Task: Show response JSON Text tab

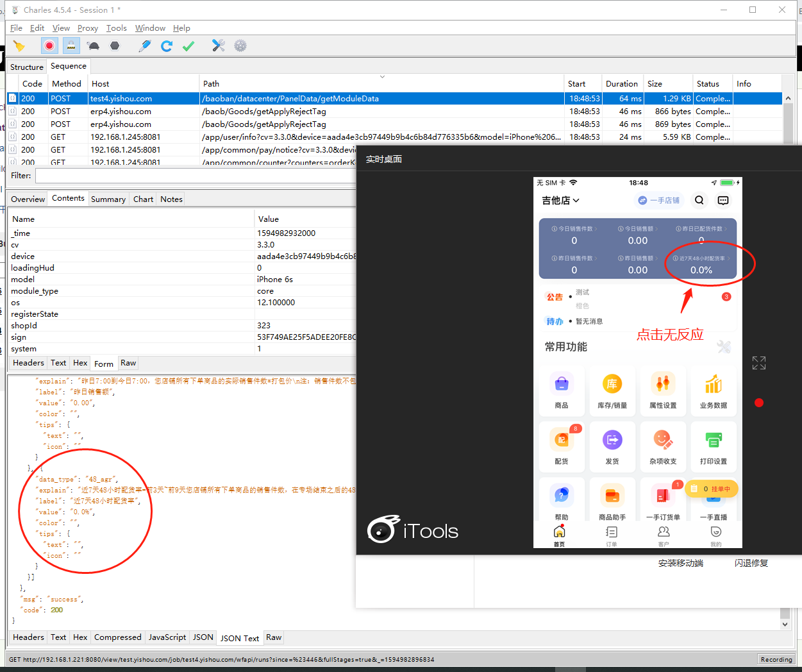Action: coord(240,638)
